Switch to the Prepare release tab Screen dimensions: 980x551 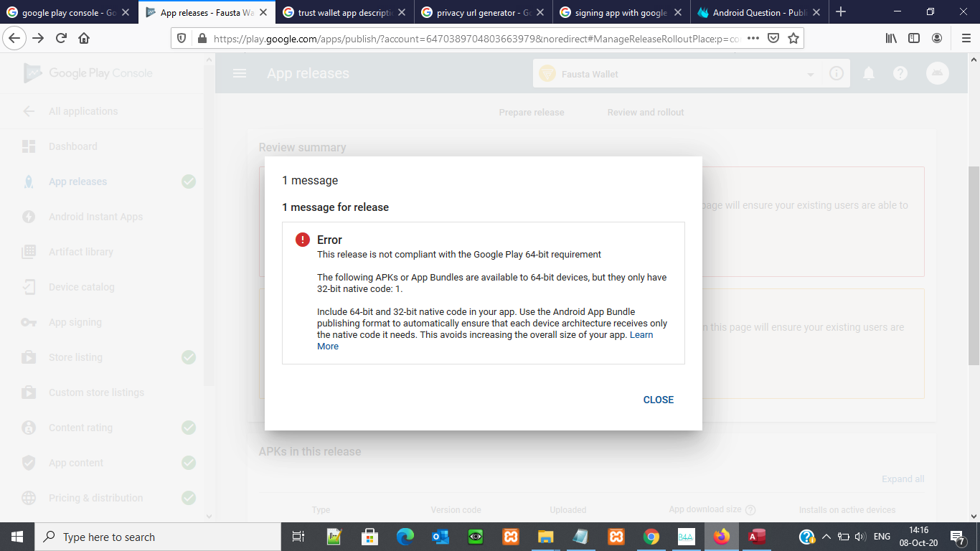(x=532, y=112)
